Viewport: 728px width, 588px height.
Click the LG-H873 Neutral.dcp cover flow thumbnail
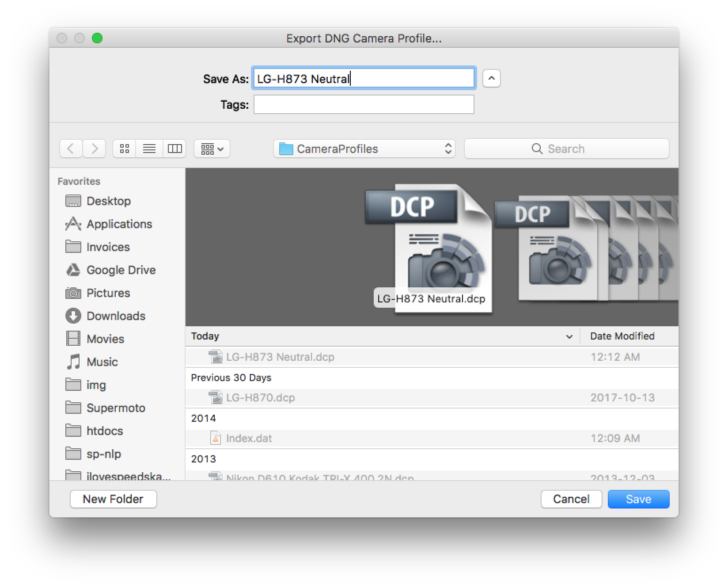coord(429,248)
